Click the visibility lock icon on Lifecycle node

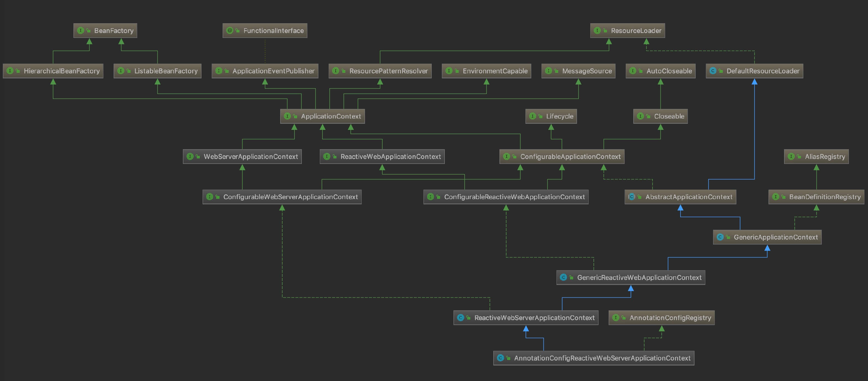(x=540, y=117)
